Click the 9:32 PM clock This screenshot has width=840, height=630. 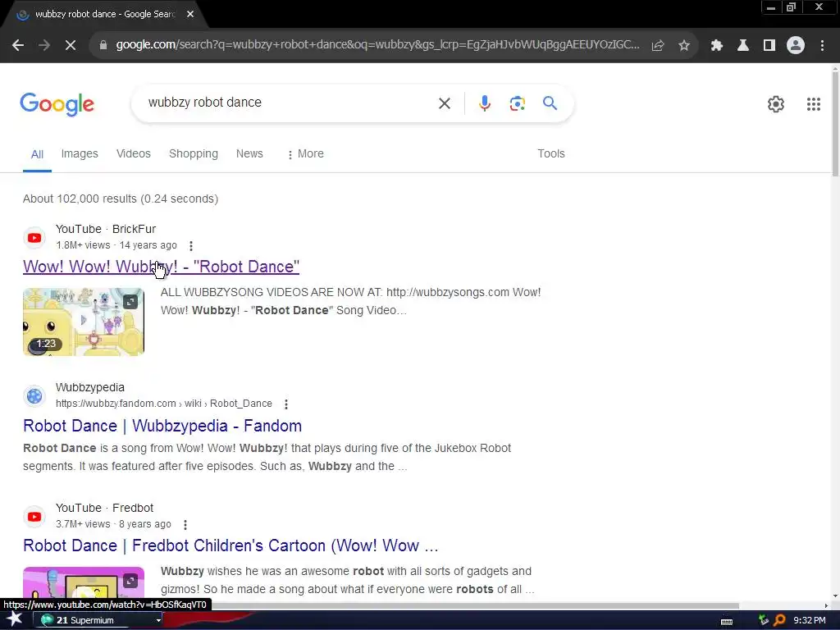tap(809, 620)
